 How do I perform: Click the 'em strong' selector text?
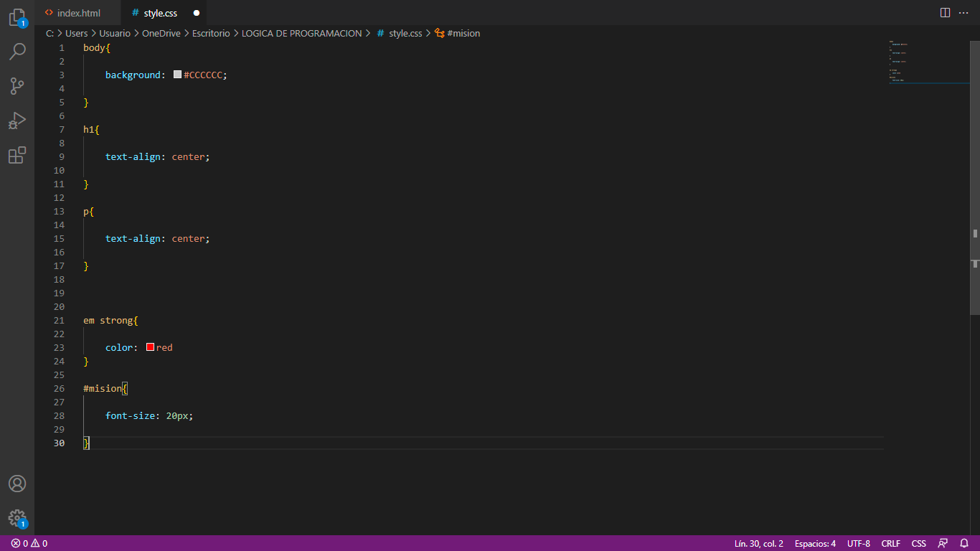108,320
